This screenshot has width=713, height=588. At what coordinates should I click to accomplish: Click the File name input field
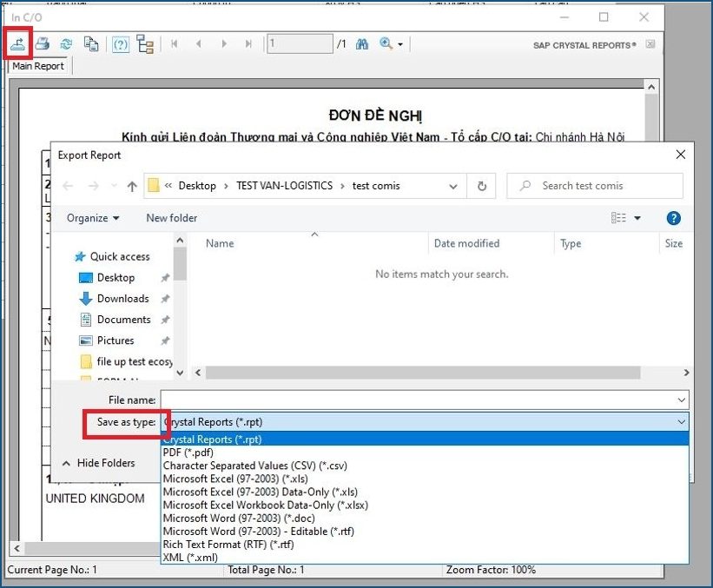pos(419,400)
